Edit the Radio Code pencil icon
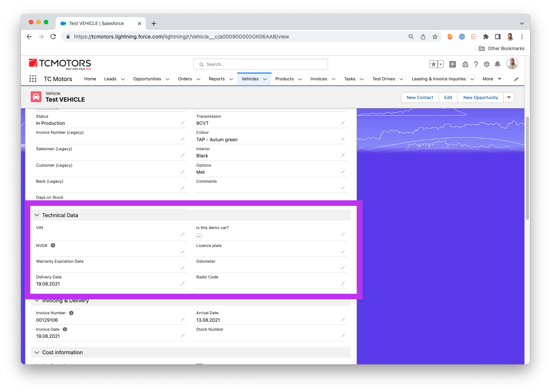The image size is (551, 392). (343, 284)
